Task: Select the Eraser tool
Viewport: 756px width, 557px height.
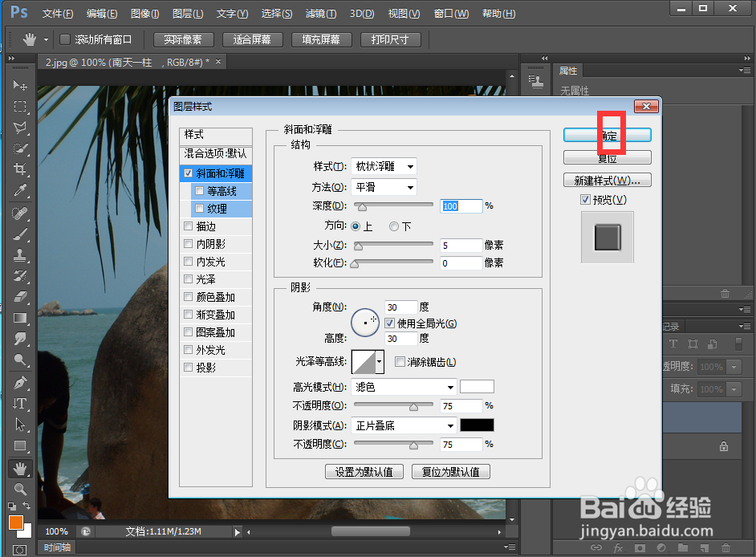Action: click(20, 297)
